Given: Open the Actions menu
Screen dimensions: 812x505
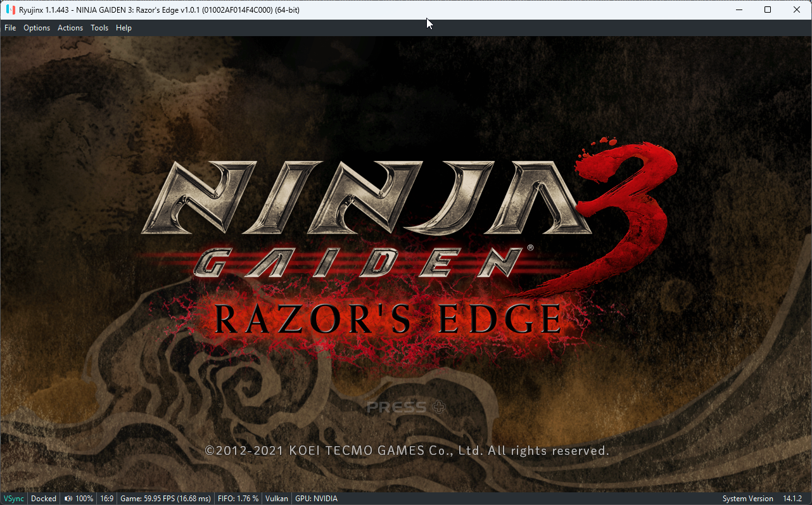Looking at the screenshot, I should pos(70,27).
